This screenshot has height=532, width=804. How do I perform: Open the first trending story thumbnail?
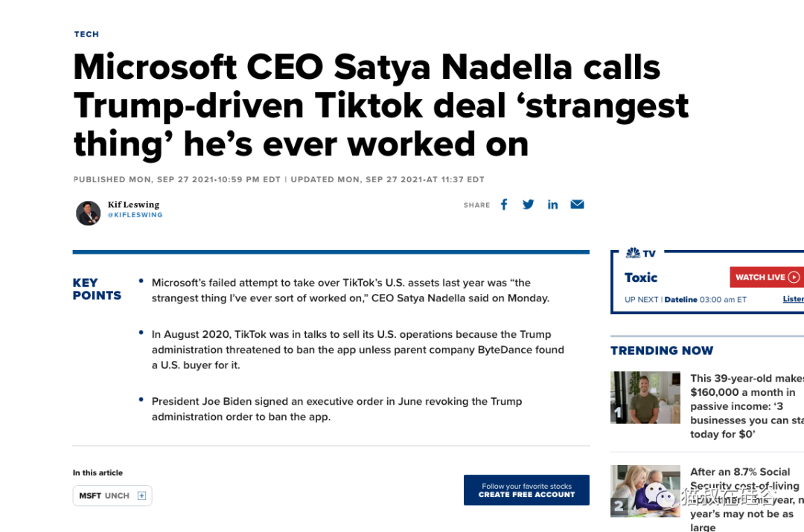[x=645, y=397]
